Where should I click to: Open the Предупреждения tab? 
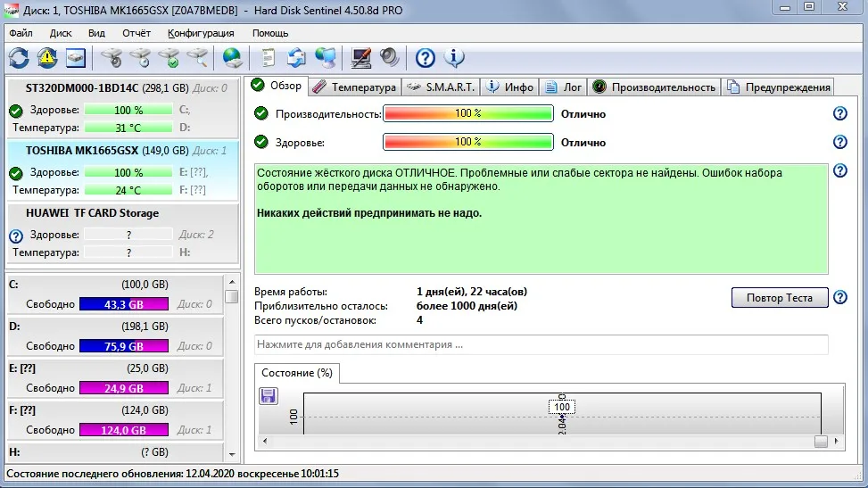pos(778,87)
